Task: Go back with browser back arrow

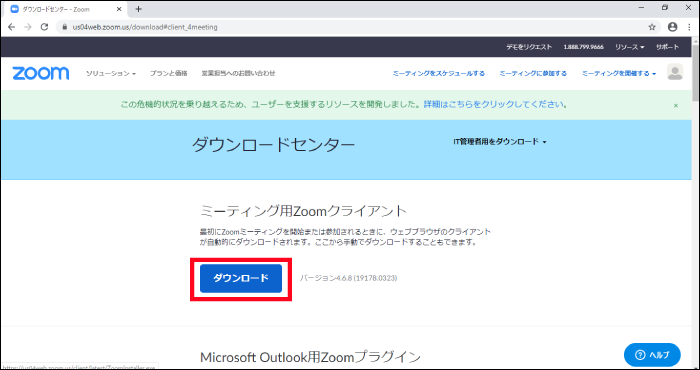Action: [x=12, y=27]
